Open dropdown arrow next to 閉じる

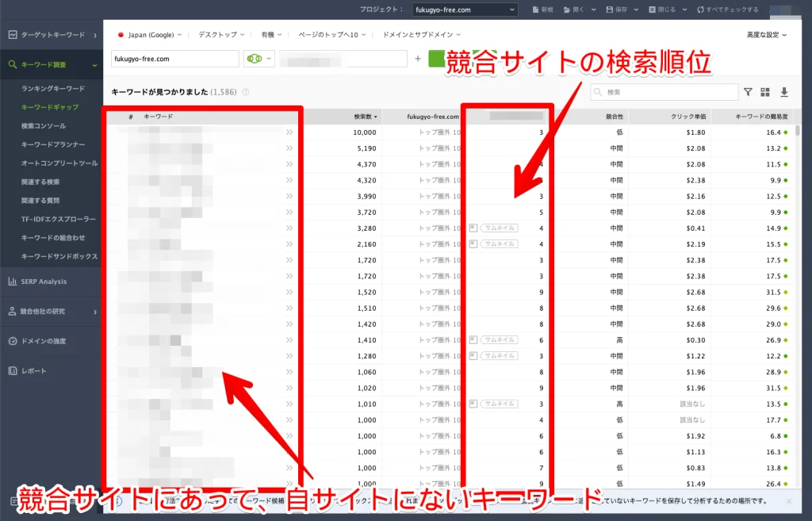684,10
